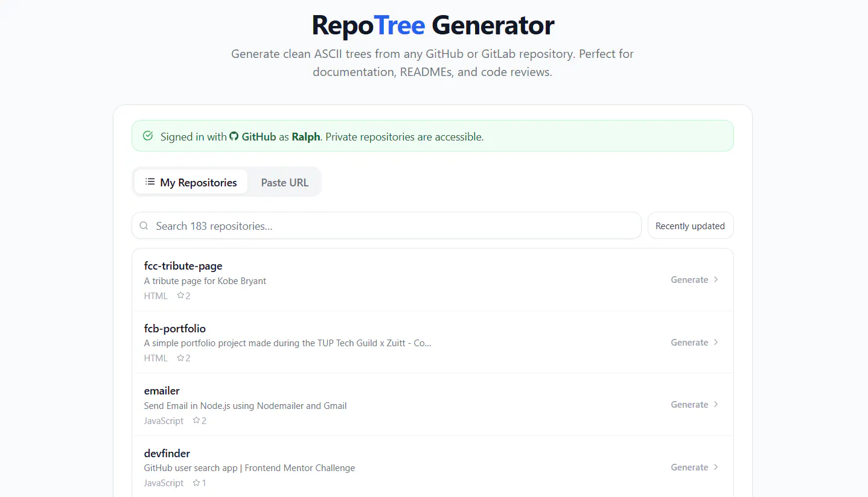Click 'Private repositories are accessible' text
The image size is (868, 497).
(404, 137)
